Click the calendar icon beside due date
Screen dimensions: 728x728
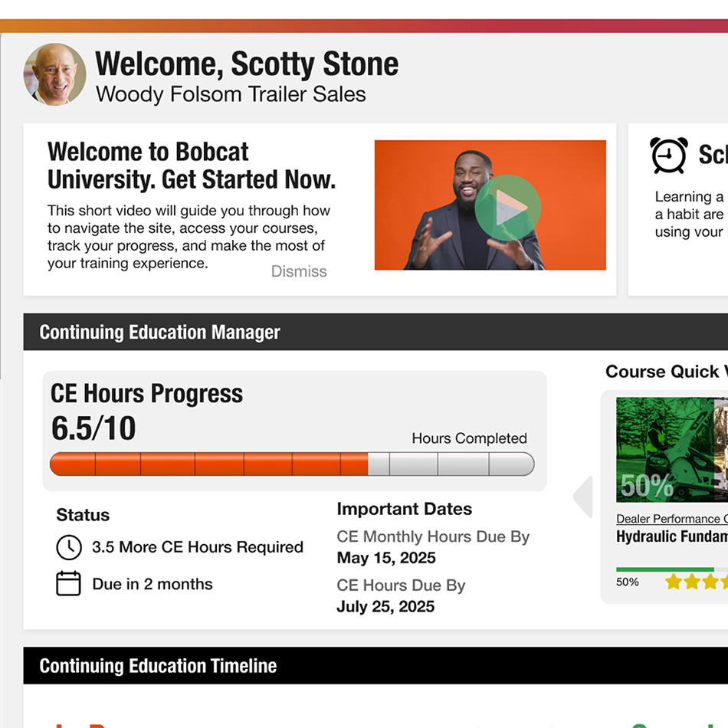(x=68, y=584)
